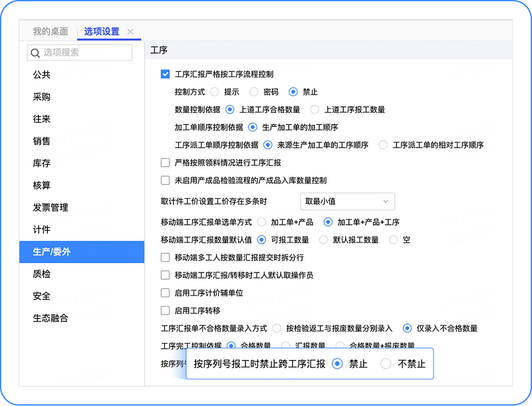Image resolution: width=532 pixels, height=406 pixels.
Task: Choose 可报工数量 default value radio
Action: point(261,240)
